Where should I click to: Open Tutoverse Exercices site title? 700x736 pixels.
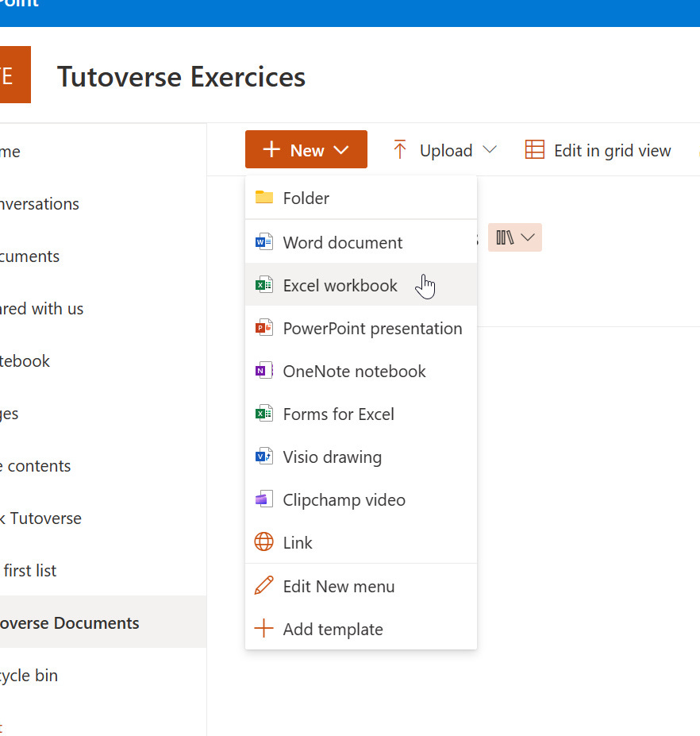(181, 76)
